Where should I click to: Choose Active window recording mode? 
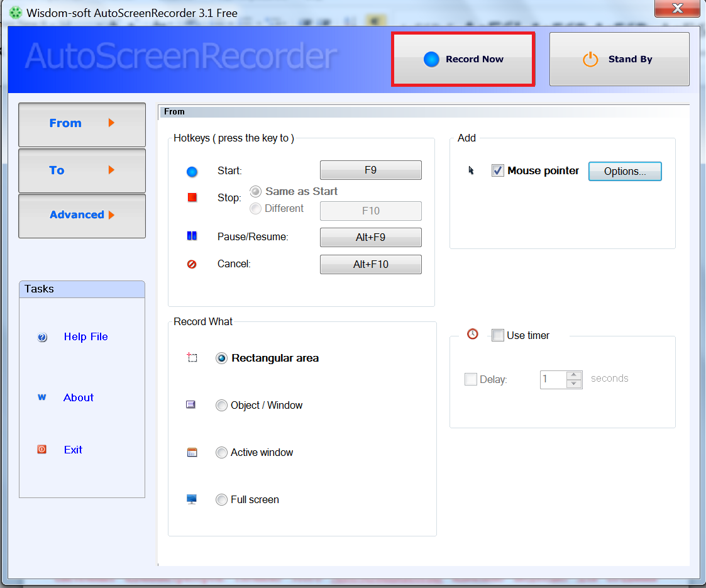(x=221, y=453)
